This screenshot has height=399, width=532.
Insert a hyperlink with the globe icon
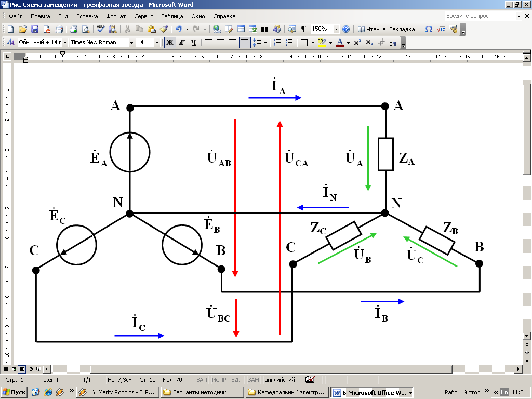[x=217, y=29]
